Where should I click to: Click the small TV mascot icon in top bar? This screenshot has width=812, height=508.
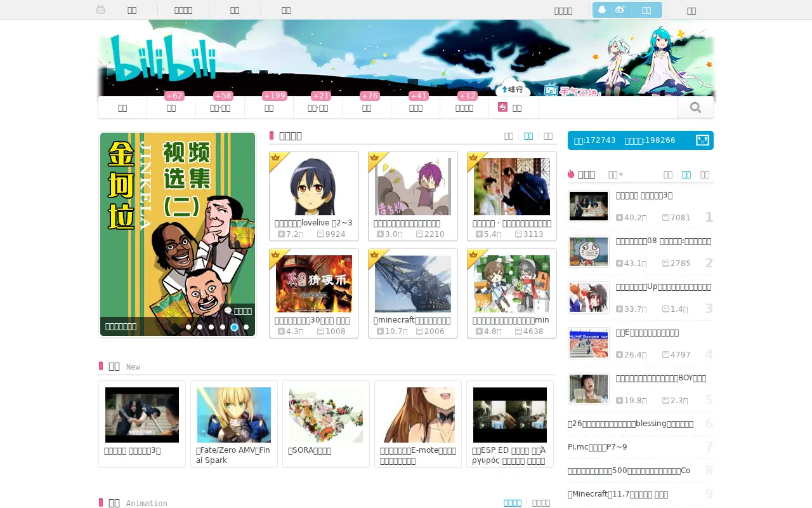[101, 10]
